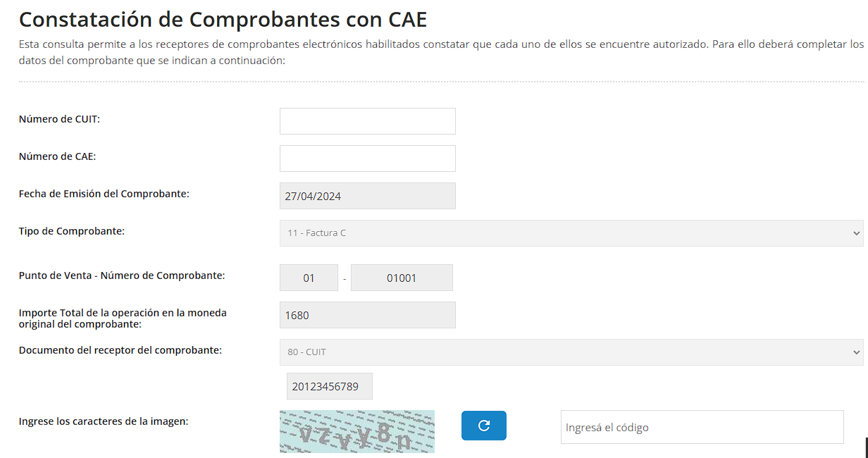Select the Importe Total field showing 1680
Image resolution: width=868 pixels, height=458 pixels.
367,315
